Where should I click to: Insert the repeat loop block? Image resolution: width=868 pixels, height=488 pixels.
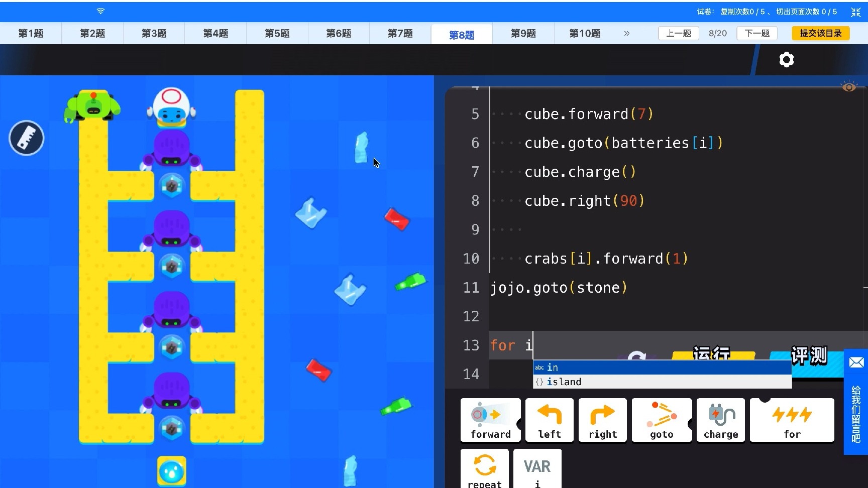coord(485,469)
